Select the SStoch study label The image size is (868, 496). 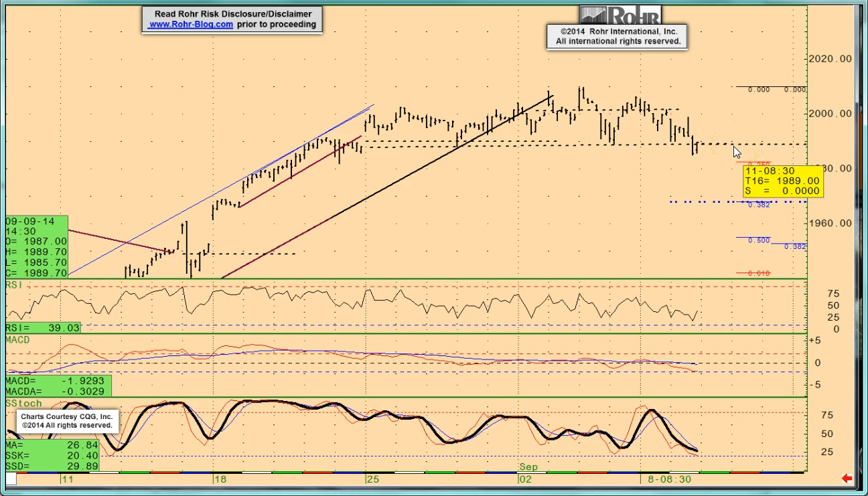(x=23, y=404)
